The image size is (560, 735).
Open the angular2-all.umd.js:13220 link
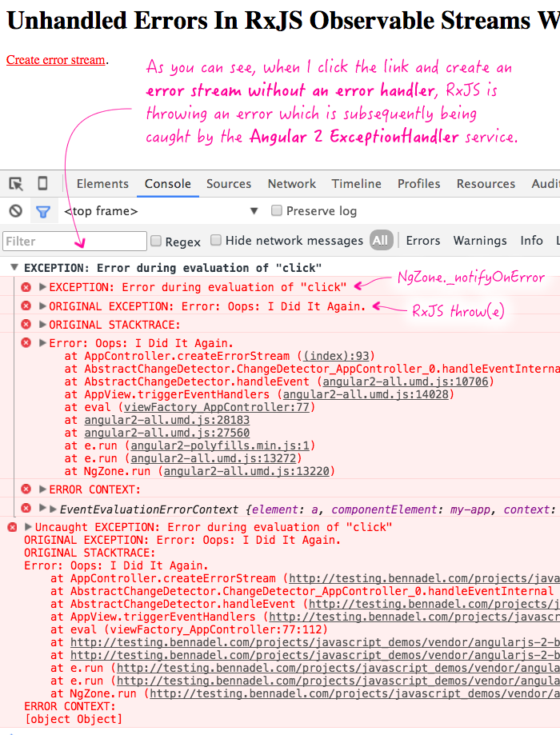coord(246,470)
